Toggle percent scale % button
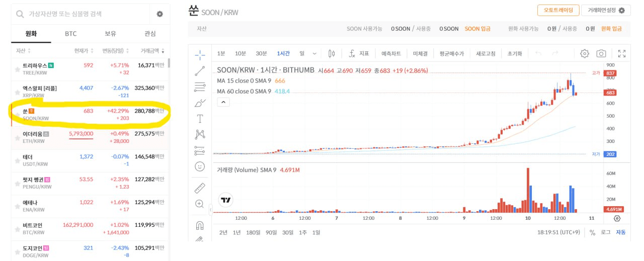Viewport: 644px width, 261px height. click(x=593, y=232)
